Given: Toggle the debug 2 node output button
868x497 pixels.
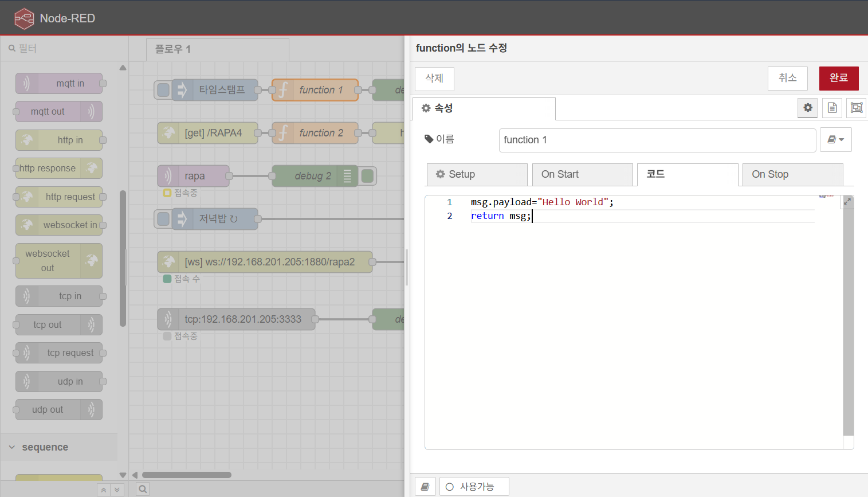Looking at the screenshot, I should coord(368,176).
